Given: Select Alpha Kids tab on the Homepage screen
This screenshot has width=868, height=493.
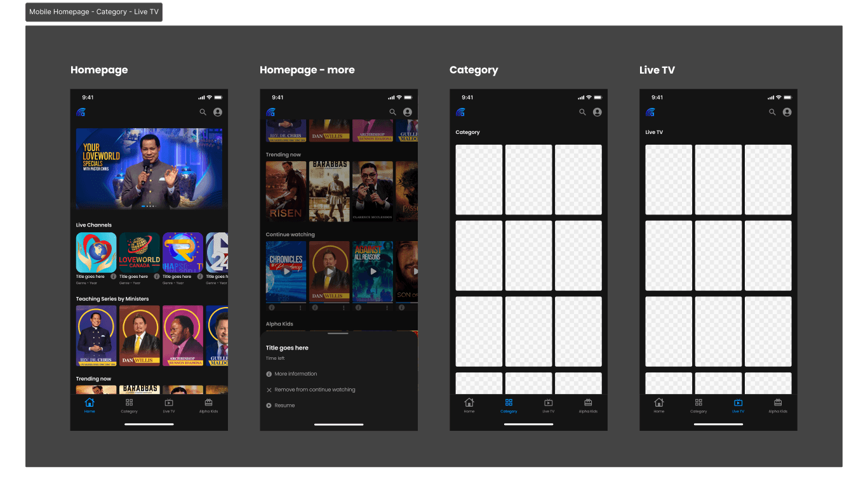Looking at the screenshot, I should click(208, 406).
